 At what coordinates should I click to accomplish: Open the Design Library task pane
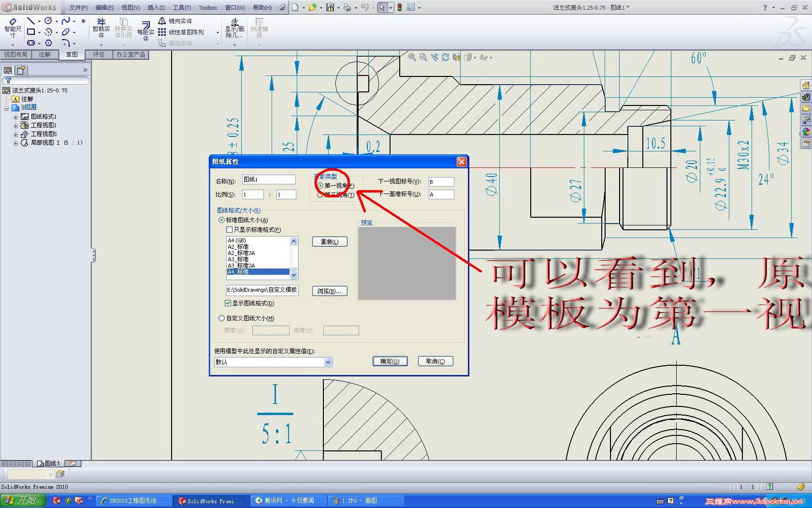point(806,97)
